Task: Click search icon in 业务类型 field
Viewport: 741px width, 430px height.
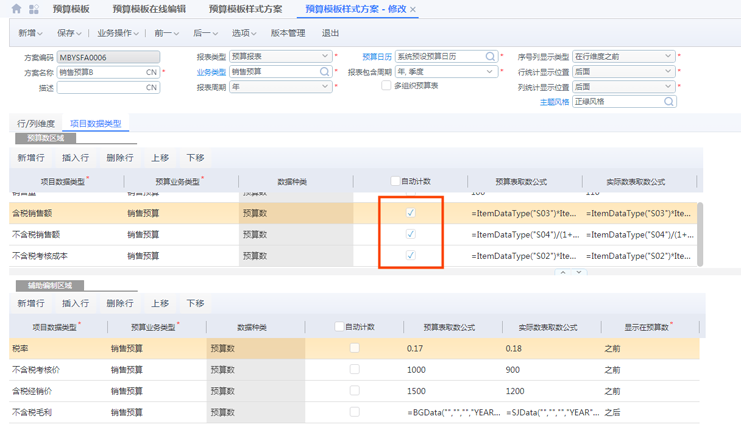Action: [x=325, y=72]
